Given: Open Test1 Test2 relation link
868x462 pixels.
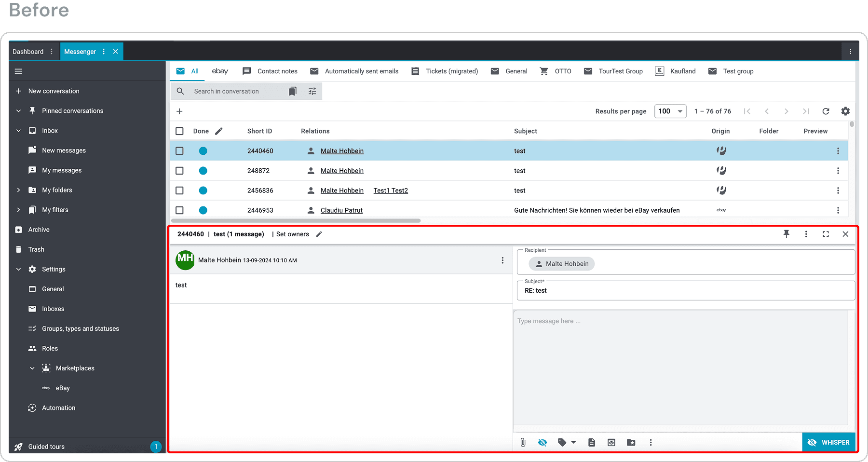Looking at the screenshot, I should [x=391, y=190].
